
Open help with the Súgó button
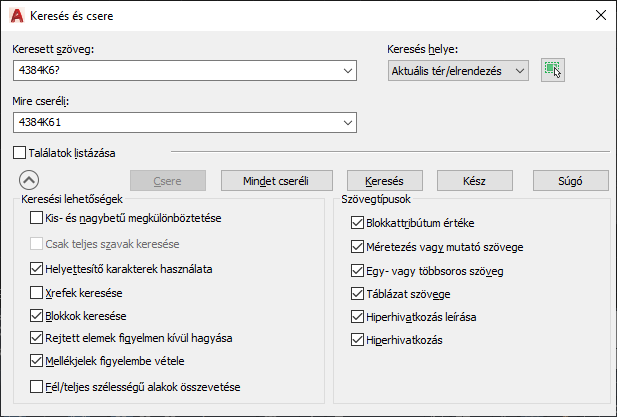tap(569, 181)
